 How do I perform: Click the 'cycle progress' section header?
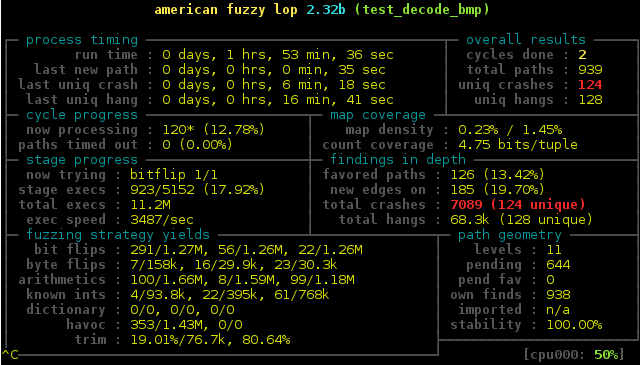coord(82,115)
